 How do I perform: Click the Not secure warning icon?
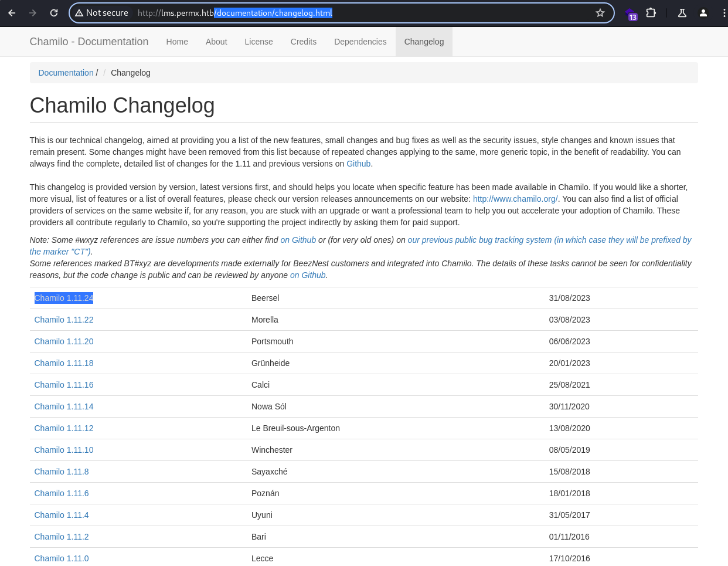click(x=79, y=13)
